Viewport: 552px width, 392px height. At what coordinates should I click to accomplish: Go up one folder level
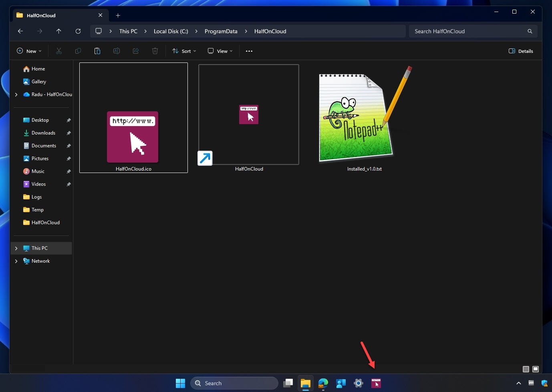click(59, 31)
